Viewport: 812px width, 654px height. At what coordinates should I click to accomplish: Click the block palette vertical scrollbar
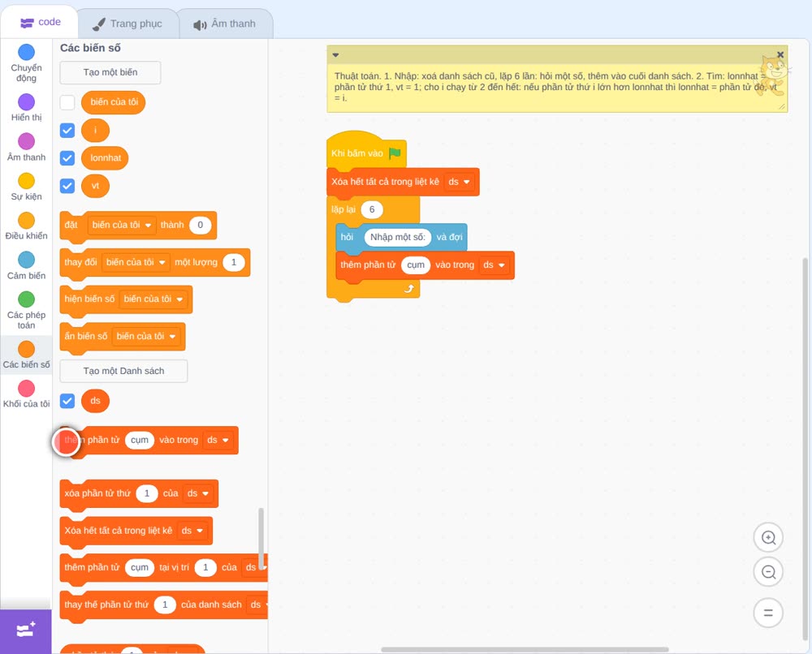click(x=261, y=539)
